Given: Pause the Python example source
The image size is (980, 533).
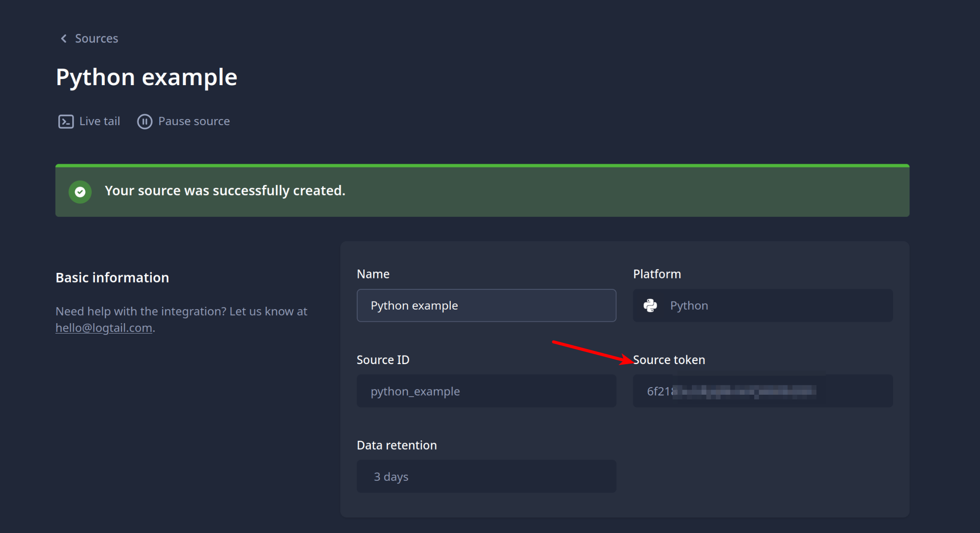Looking at the screenshot, I should 183,121.
